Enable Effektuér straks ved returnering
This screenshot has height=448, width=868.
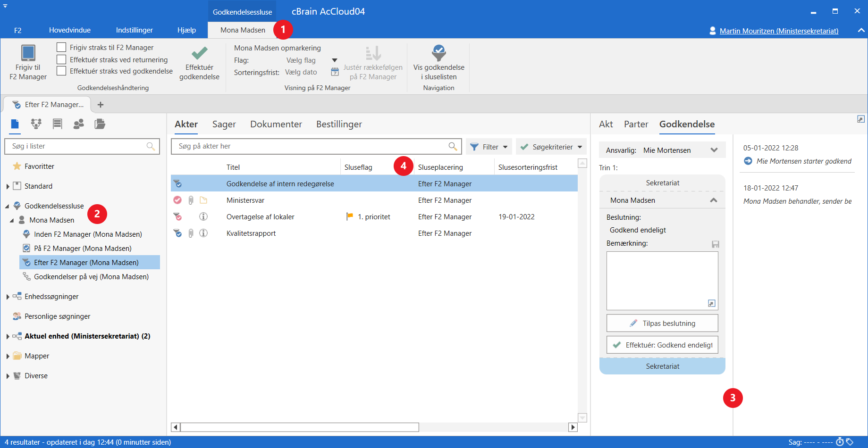tap(61, 59)
